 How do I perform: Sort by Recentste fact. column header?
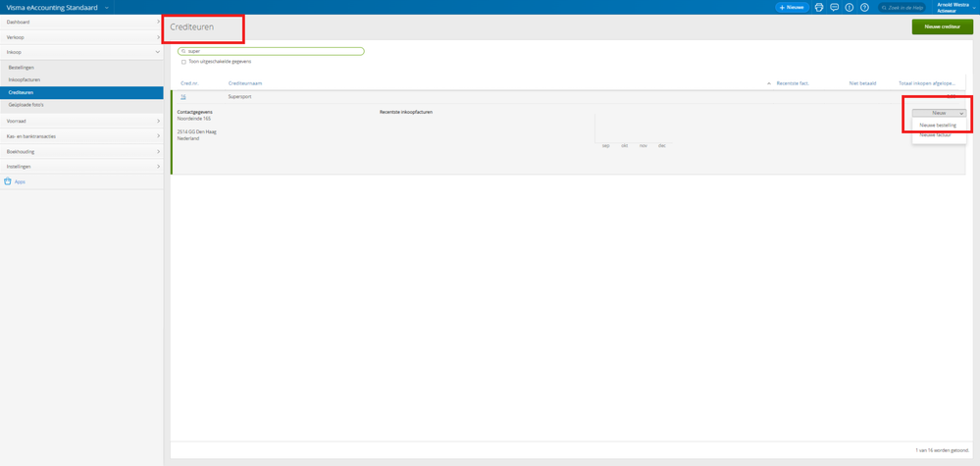tap(793, 82)
